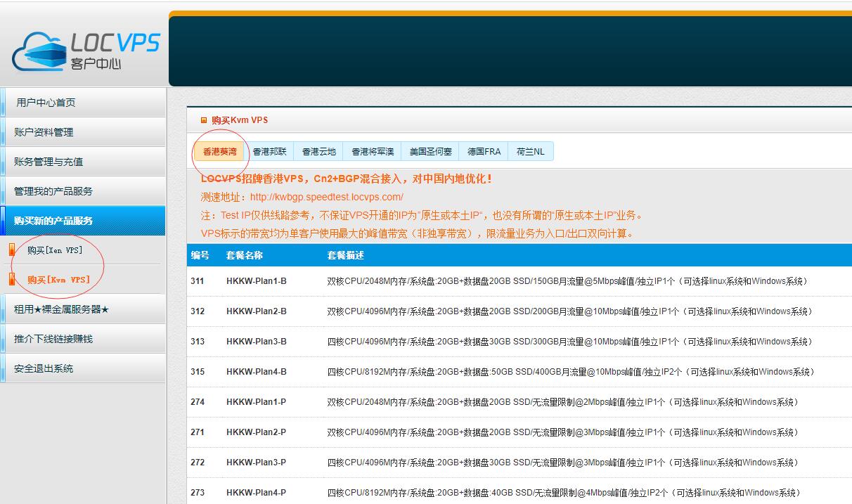Click plan number 313
Screen dimensions: 852x504
pos(198,342)
